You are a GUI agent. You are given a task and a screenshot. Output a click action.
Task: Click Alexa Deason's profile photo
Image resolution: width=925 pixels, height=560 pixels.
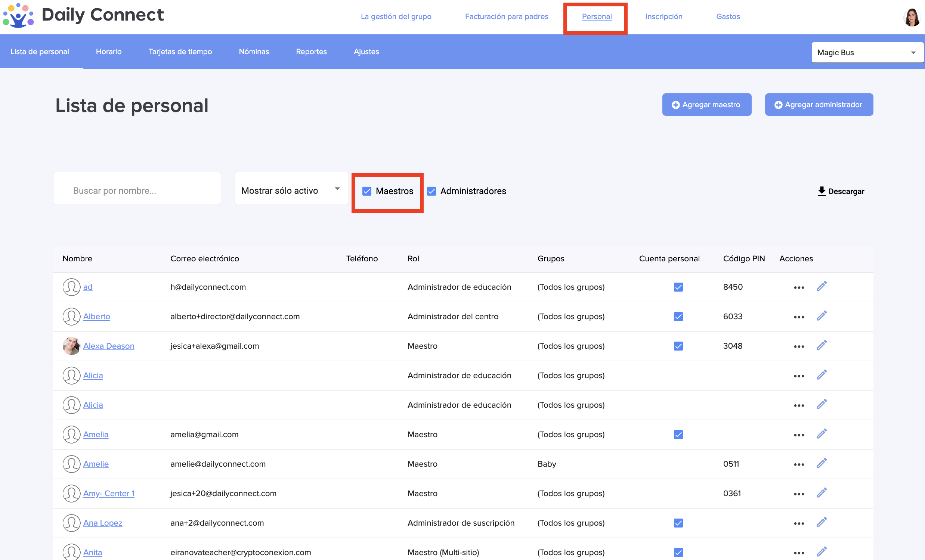71,346
